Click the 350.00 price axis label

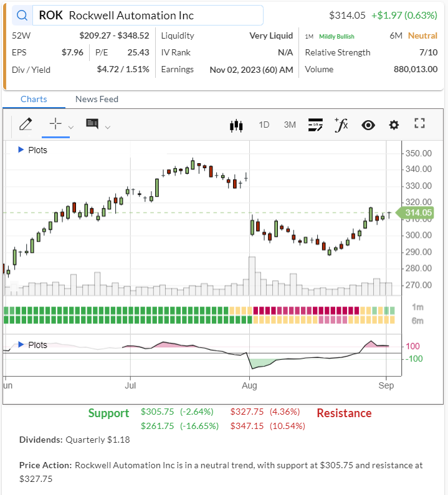(x=418, y=153)
